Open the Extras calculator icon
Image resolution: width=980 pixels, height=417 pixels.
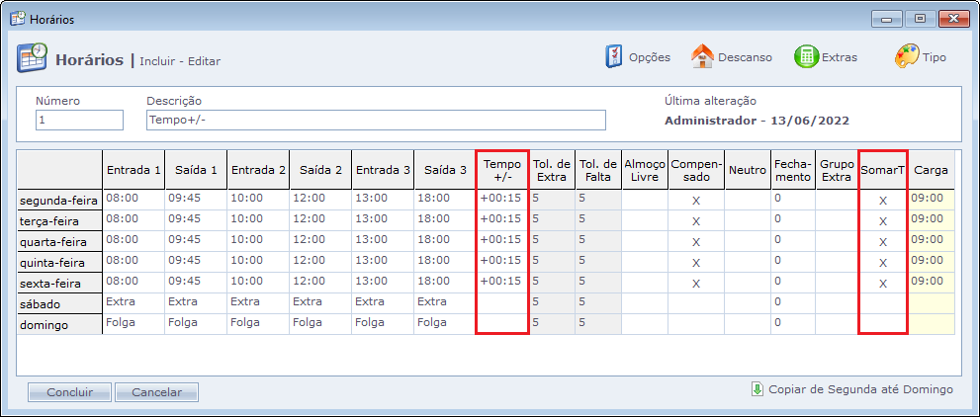[x=806, y=56]
